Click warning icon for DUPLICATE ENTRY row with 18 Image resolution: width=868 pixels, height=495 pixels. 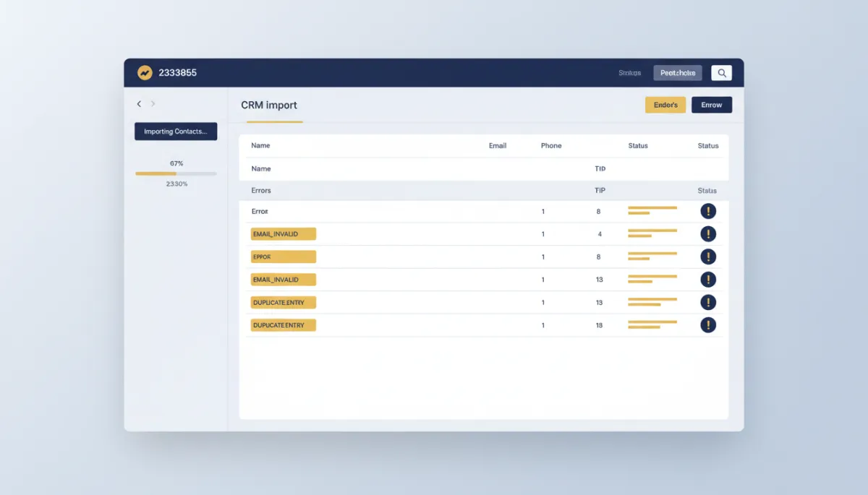[708, 325]
